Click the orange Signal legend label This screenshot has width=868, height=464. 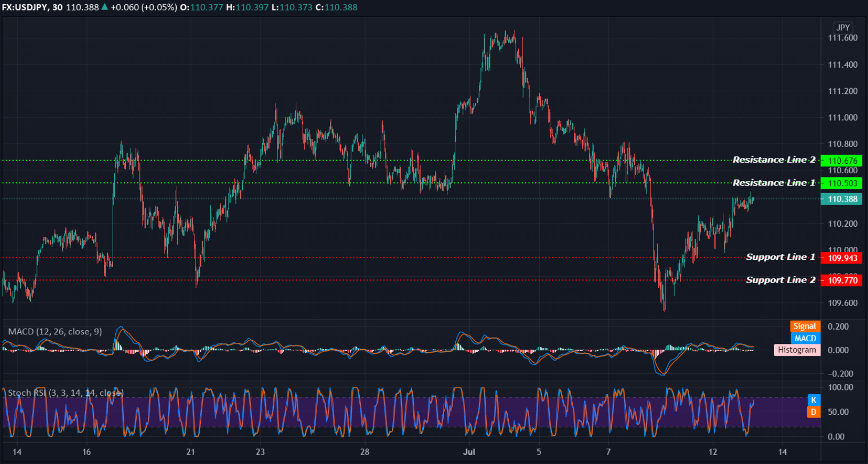coord(804,326)
